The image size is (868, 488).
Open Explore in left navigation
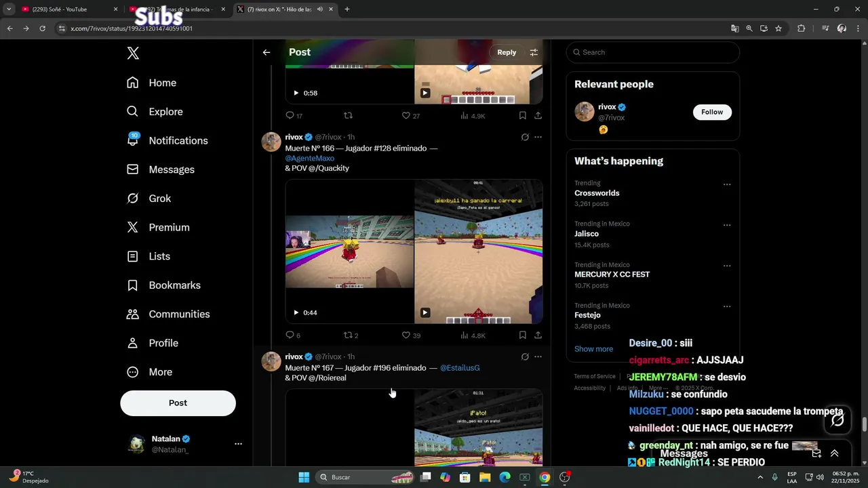pyautogui.click(x=155, y=112)
